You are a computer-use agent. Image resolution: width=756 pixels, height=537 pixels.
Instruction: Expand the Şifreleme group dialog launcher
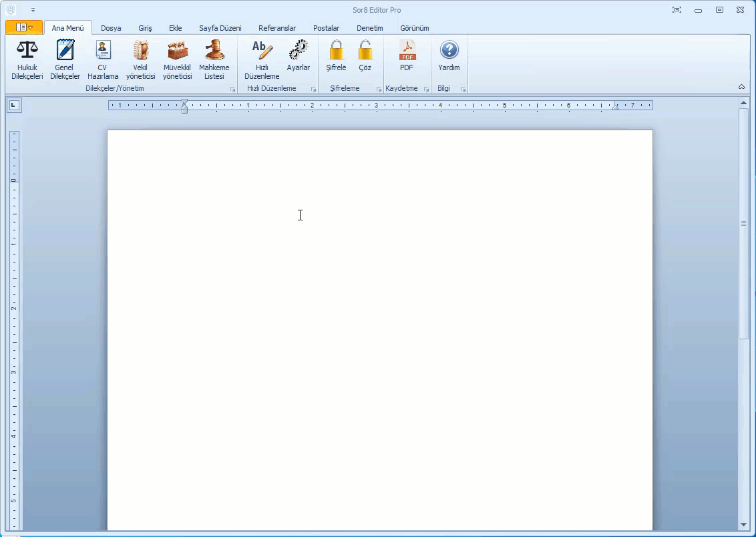(x=379, y=89)
